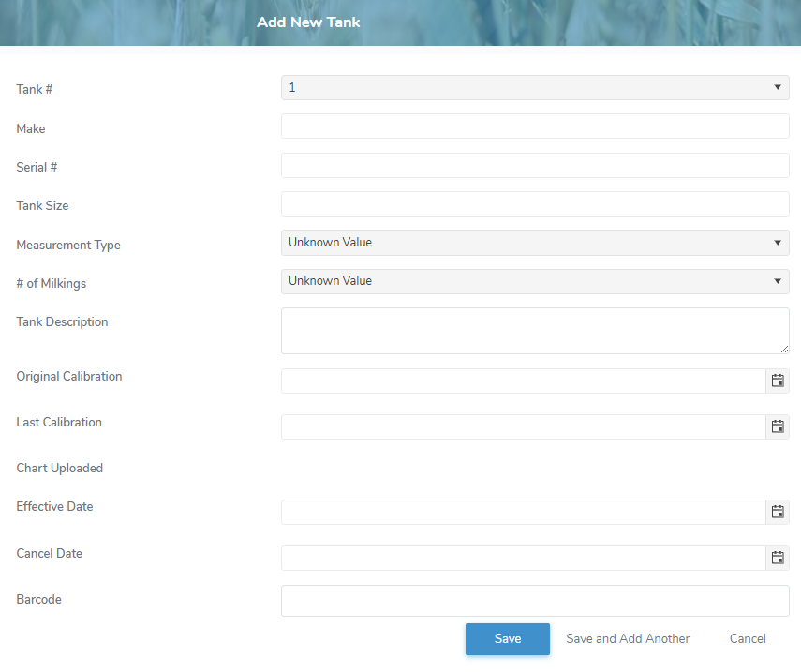Click the blue Save button
Viewport: 801px width, 672px height.
click(x=507, y=639)
